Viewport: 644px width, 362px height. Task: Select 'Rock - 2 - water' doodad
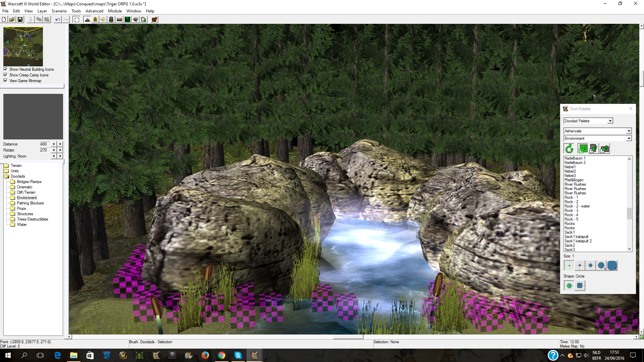click(x=577, y=206)
